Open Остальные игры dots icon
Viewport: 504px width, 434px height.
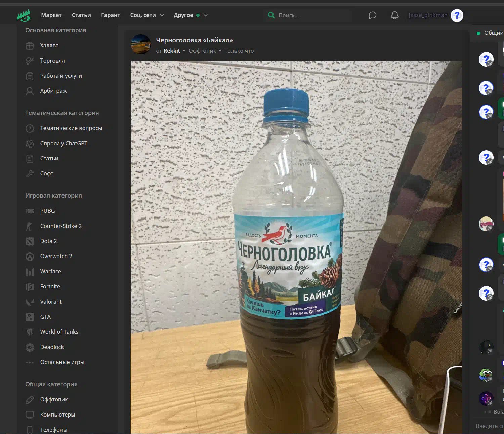30,362
